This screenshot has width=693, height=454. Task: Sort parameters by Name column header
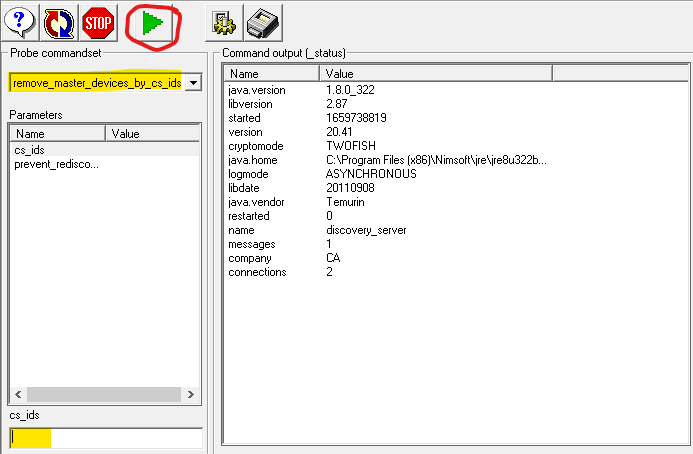pyautogui.click(x=57, y=133)
